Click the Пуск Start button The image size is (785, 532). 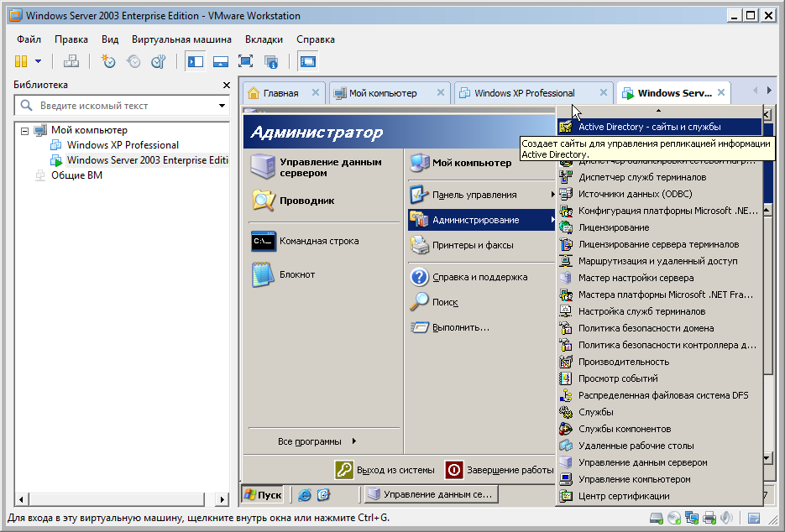[262, 494]
